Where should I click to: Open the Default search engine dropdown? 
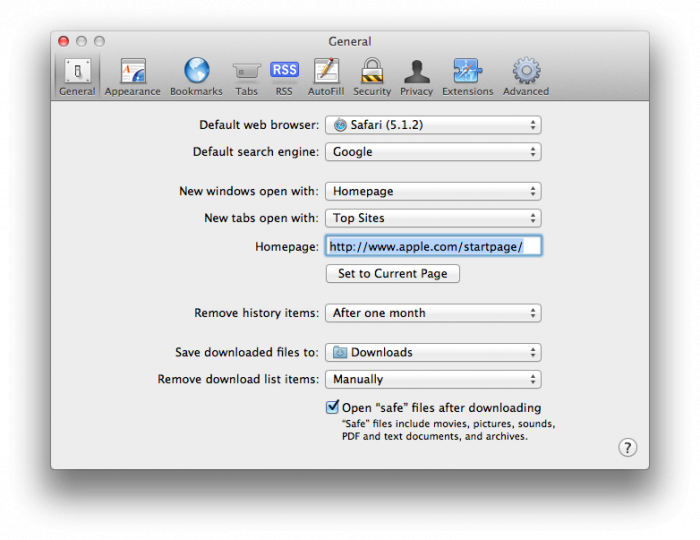pyautogui.click(x=433, y=152)
